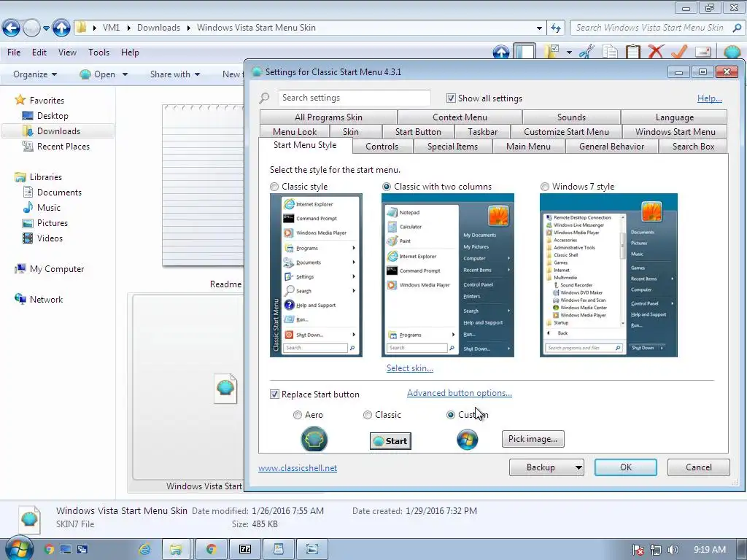The height and width of the screenshot is (560, 747).
Task: Select the Classic style radio button
Action: click(x=274, y=187)
